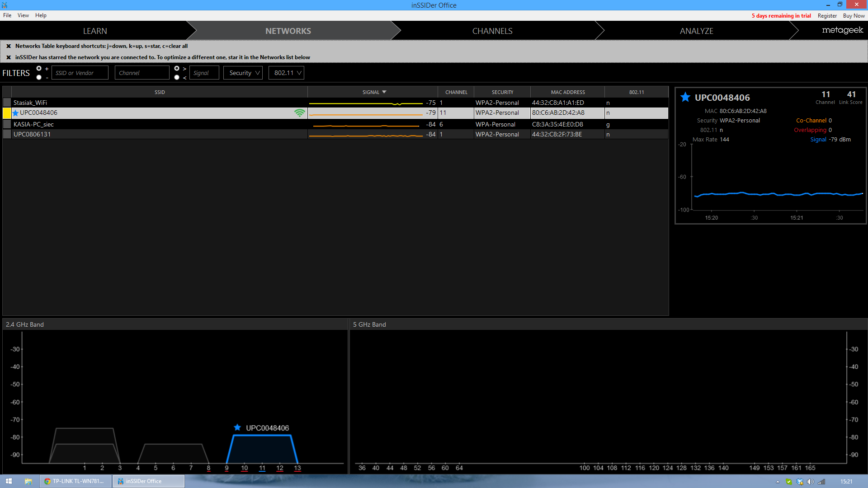Select the '>' signal filter radio button
Viewport: 868px width, 488px height.
coord(177,69)
